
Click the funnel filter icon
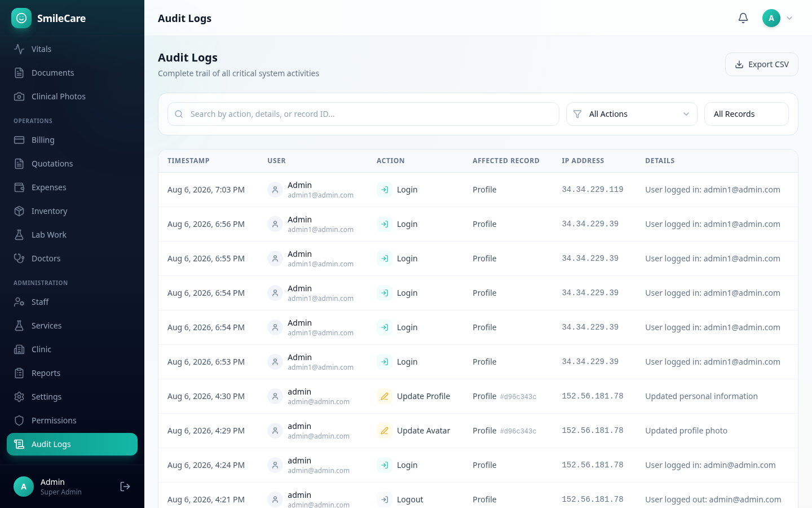pyautogui.click(x=577, y=114)
